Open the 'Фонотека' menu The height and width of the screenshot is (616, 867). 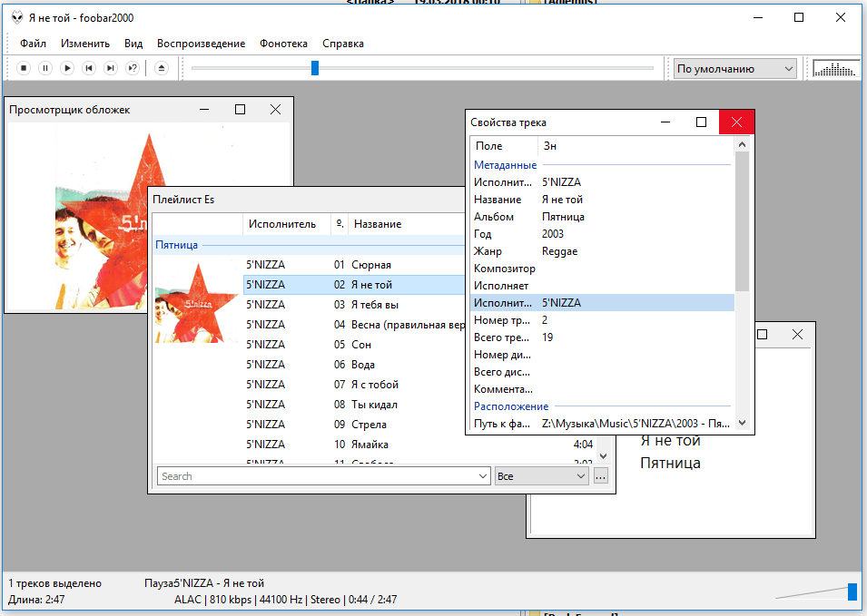(x=283, y=44)
